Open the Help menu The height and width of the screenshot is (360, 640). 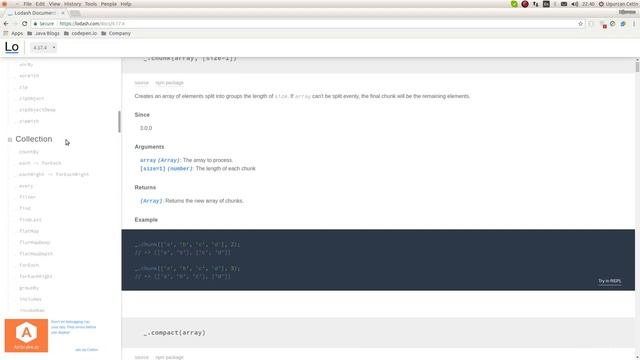coord(126,4)
